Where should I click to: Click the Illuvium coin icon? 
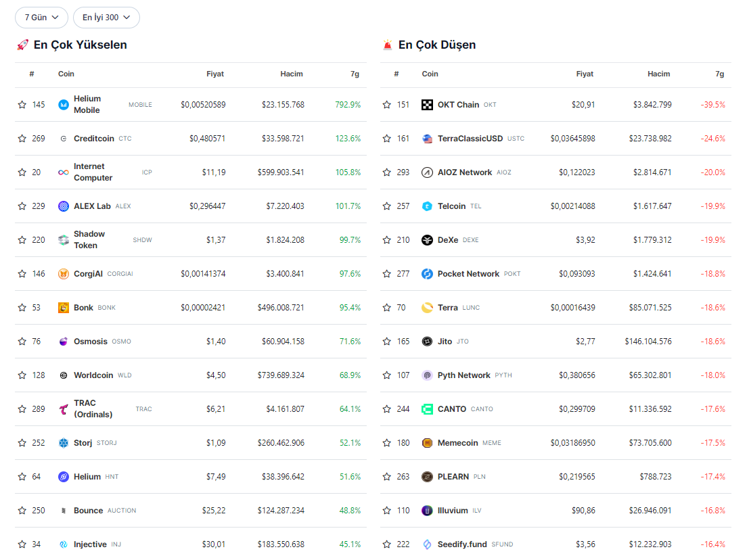tap(427, 511)
